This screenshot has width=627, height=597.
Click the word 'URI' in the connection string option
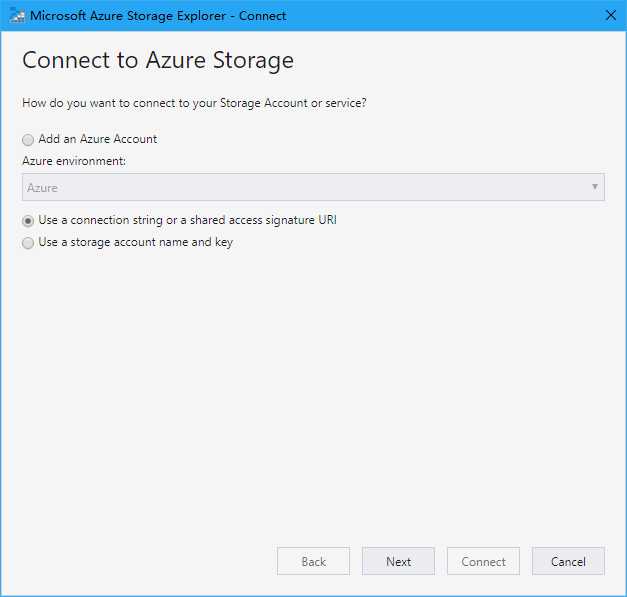click(x=327, y=220)
